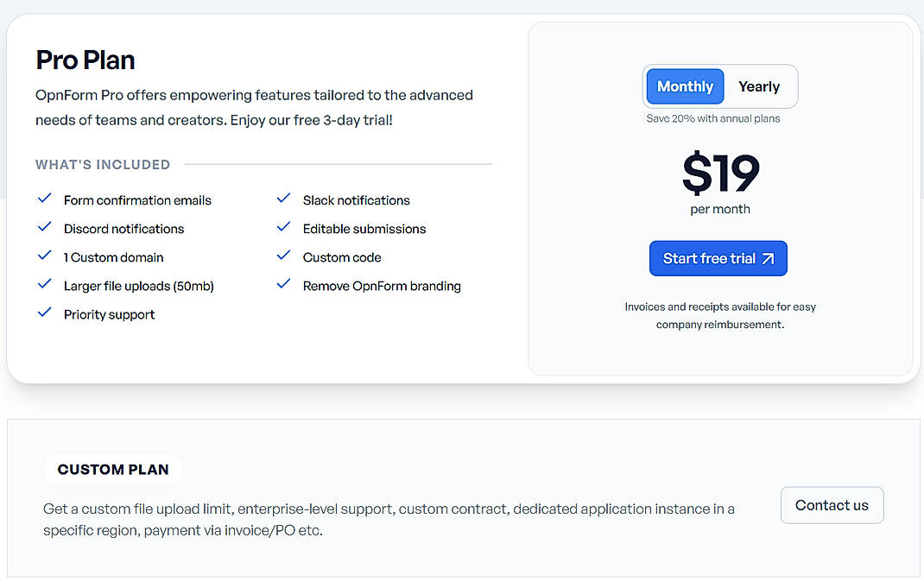Image resolution: width=924 pixels, height=588 pixels.
Task: Click the checkmark beside Remove OpnForm branding
Action: click(x=283, y=285)
